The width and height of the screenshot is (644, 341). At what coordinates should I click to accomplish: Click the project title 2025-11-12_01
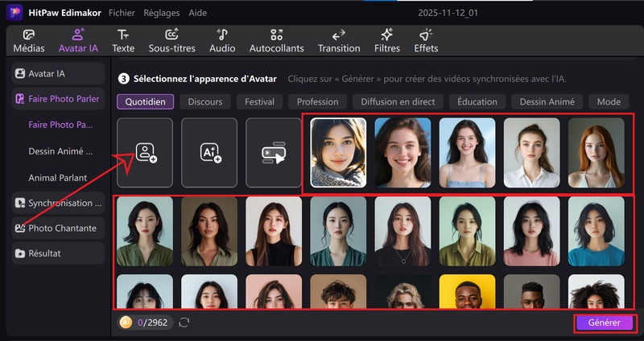pyautogui.click(x=448, y=13)
